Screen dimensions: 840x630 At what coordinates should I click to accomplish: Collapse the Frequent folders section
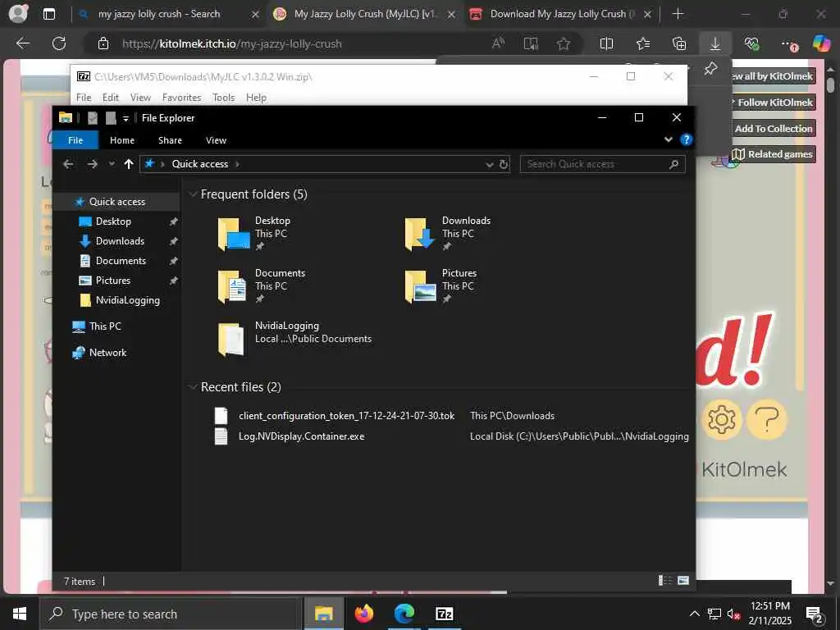[193, 194]
